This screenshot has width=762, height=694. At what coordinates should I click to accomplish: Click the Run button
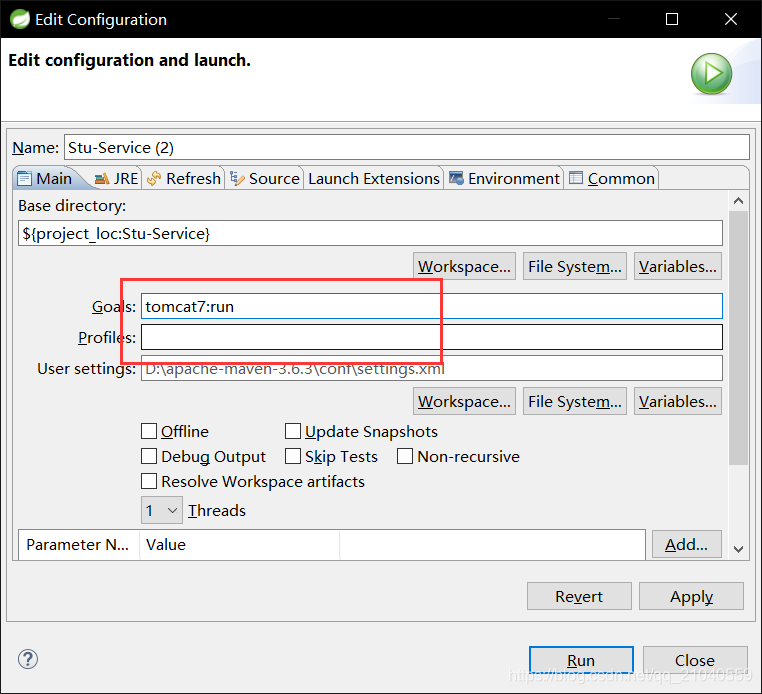[581, 660]
